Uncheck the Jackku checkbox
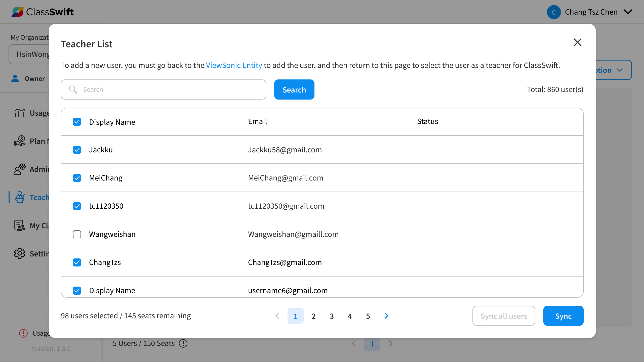644x362 pixels. point(77,150)
